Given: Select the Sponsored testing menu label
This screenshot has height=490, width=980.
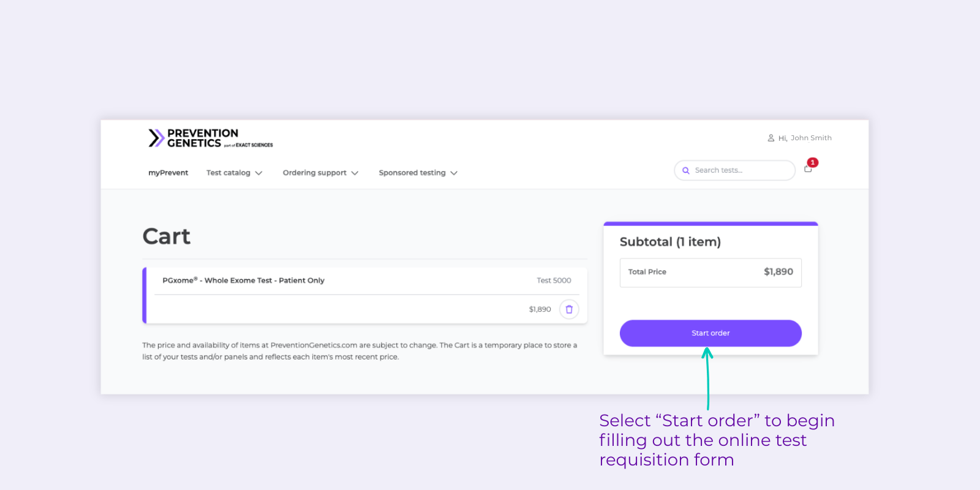Looking at the screenshot, I should pos(412,173).
